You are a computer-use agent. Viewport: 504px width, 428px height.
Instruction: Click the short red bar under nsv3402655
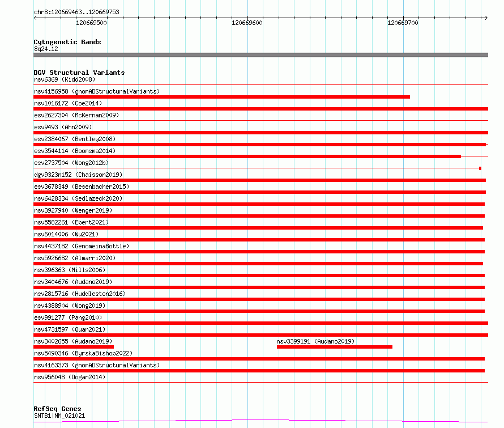click(74, 347)
